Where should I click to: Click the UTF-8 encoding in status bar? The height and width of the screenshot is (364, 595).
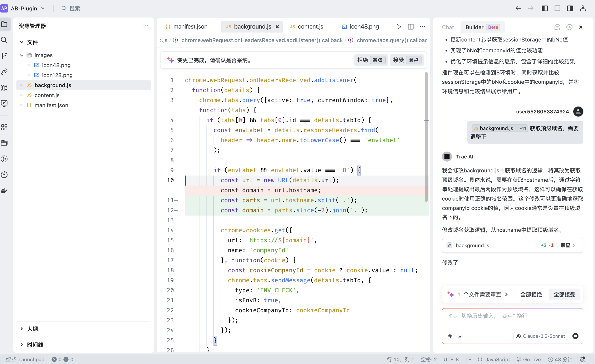(x=451, y=359)
